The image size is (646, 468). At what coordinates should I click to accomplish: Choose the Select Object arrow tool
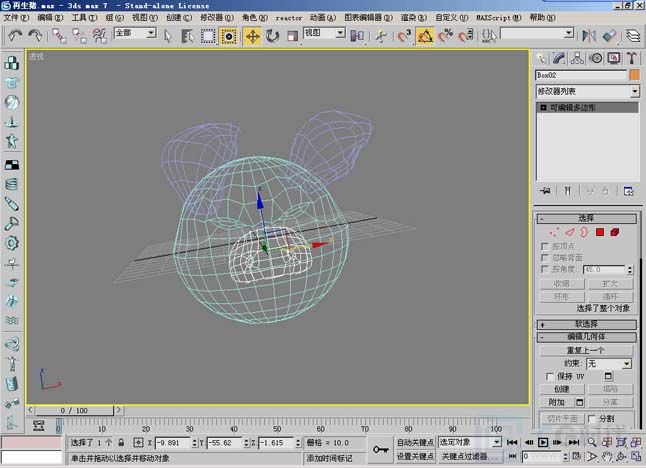point(168,36)
